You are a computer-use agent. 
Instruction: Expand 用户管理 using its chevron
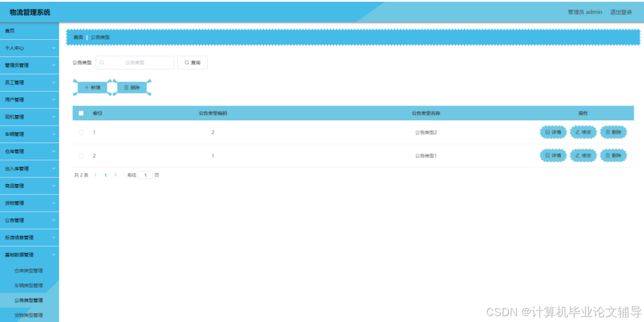pyautogui.click(x=54, y=100)
